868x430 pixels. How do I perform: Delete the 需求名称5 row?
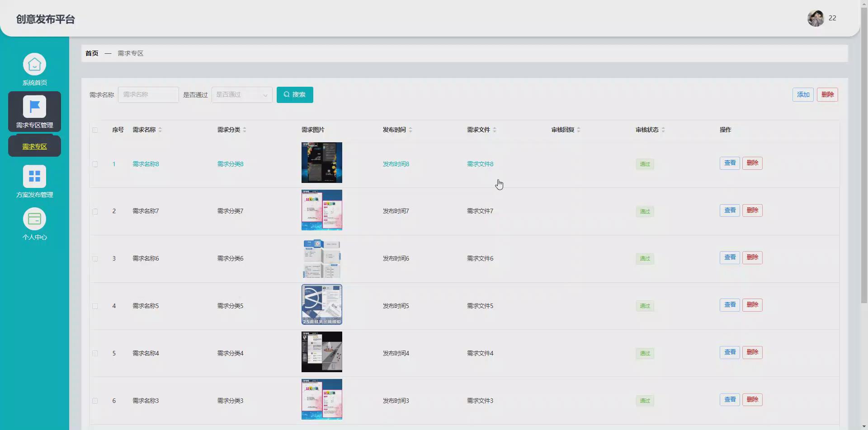pyautogui.click(x=752, y=305)
